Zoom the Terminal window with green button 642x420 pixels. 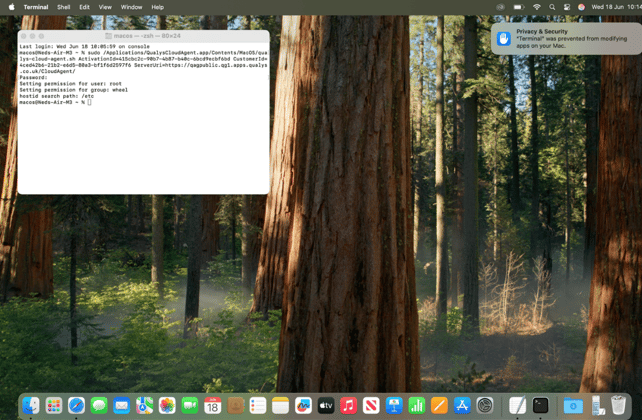(x=41, y=36)
